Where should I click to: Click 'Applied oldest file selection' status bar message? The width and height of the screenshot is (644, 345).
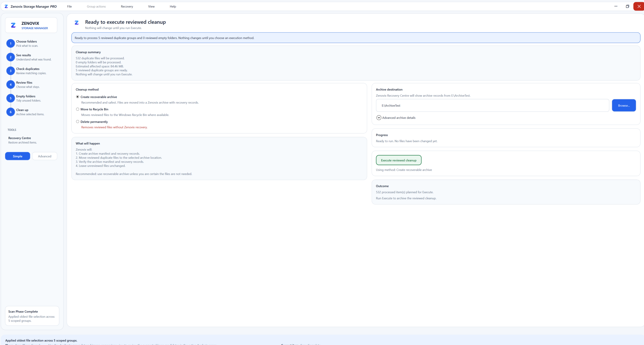click(41, 340)
